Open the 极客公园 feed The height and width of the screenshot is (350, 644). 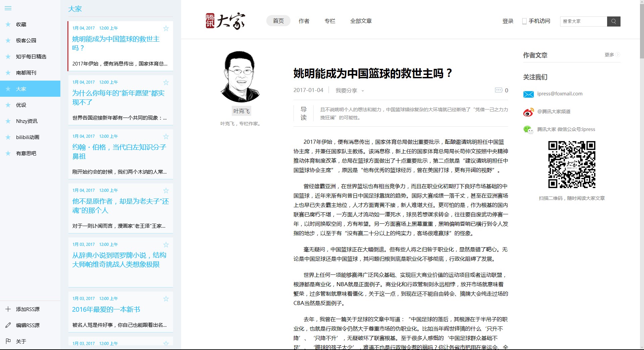[30, 40]
